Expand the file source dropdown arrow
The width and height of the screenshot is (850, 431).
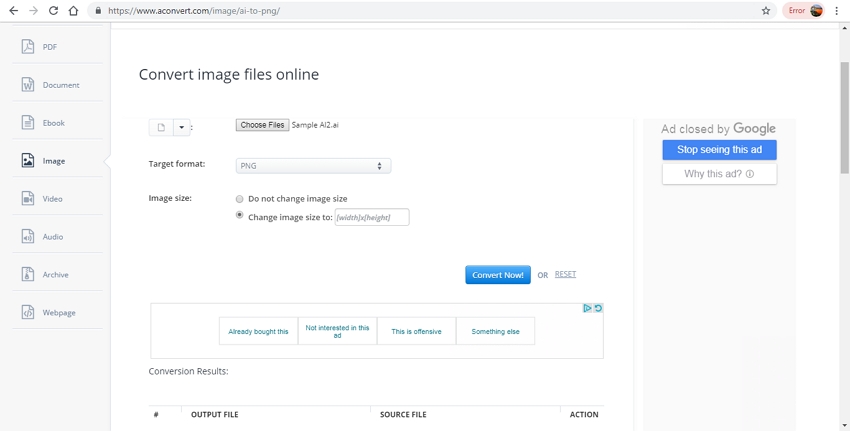[x=181, y=127]
